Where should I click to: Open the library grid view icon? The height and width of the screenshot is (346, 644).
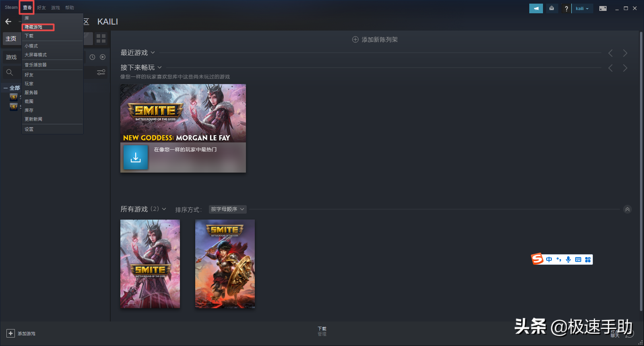click(101, 39)
